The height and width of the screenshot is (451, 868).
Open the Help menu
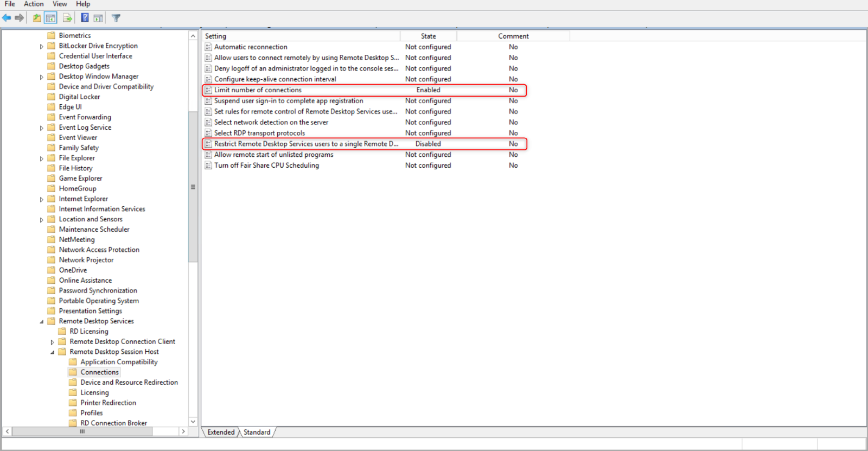point(83,4)
